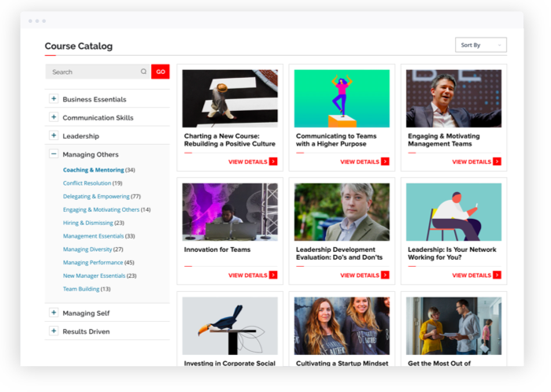Click the red arrow icon on Charting a New Course
This screenshot has height=392, width=551.
pos(273,161)
